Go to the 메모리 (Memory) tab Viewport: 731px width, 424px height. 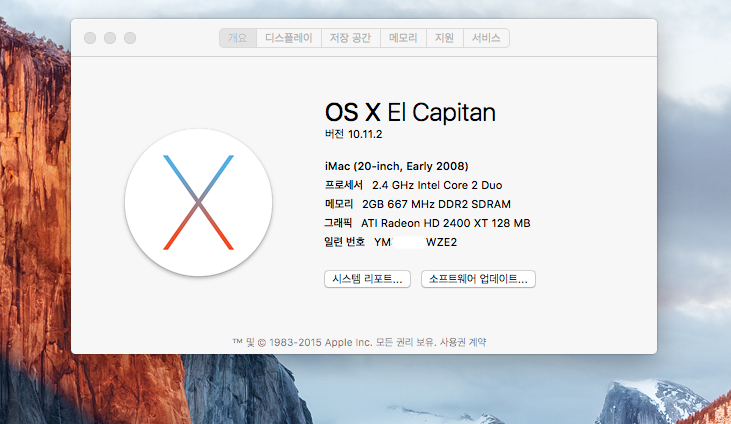(402, 38)
